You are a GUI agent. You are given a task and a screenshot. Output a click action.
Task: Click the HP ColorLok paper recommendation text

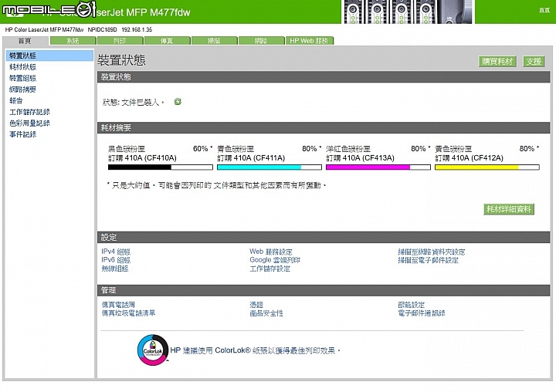255,350
